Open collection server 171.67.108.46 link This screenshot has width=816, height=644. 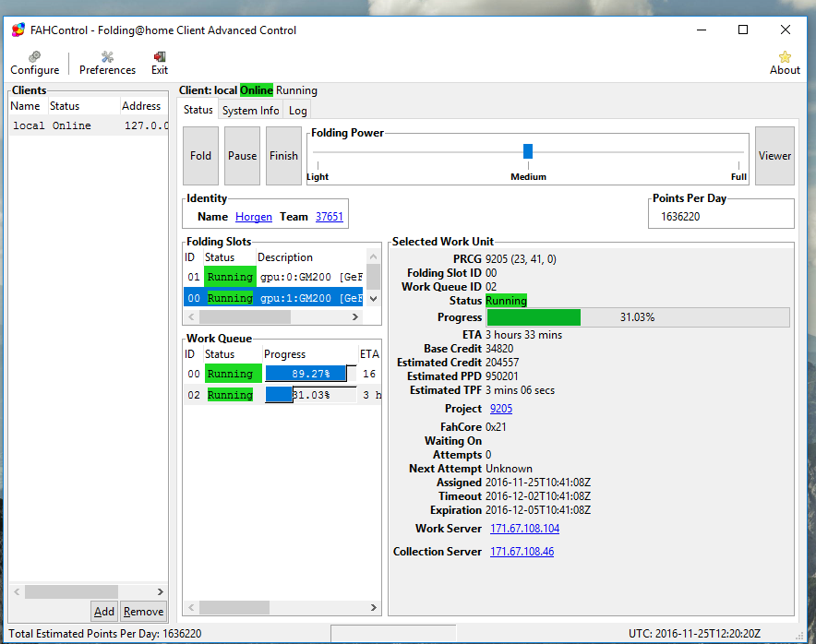pos(522,552)
